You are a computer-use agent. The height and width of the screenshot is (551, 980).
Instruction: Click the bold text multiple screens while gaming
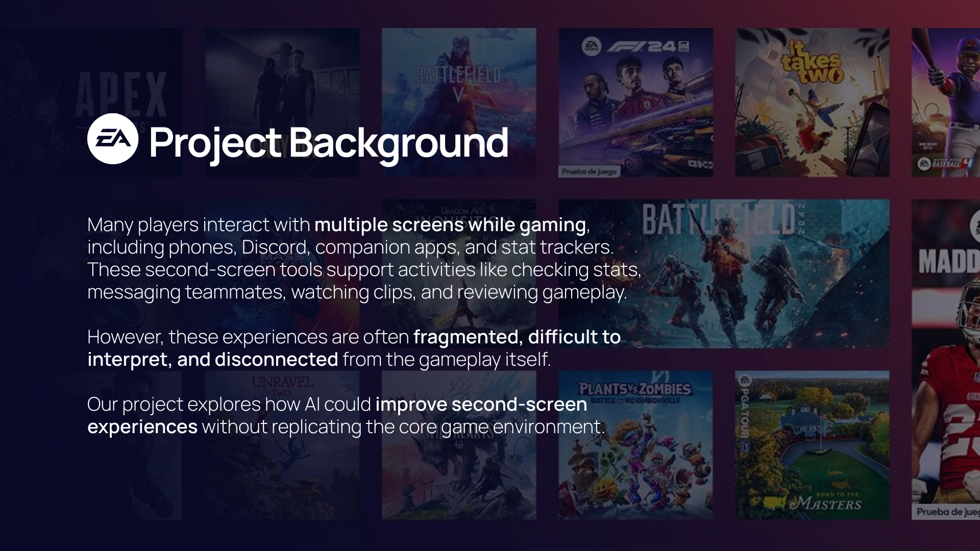[x=450, y=225]
